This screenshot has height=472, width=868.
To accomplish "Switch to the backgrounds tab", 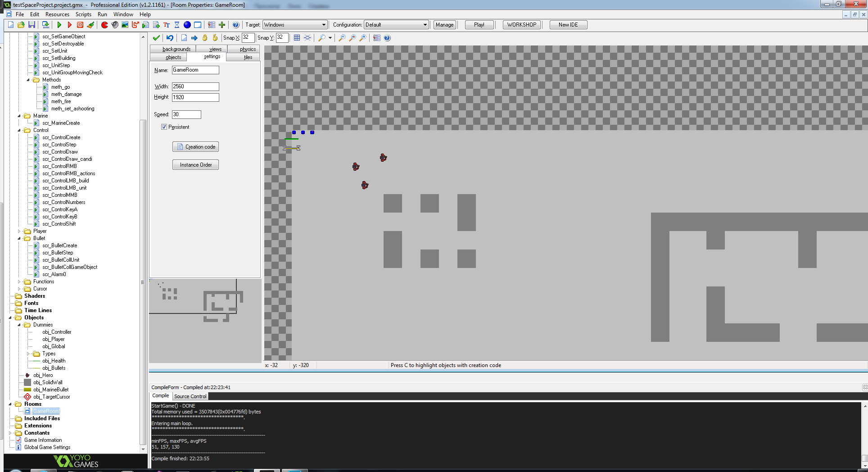I will click(x=176, y=49).
